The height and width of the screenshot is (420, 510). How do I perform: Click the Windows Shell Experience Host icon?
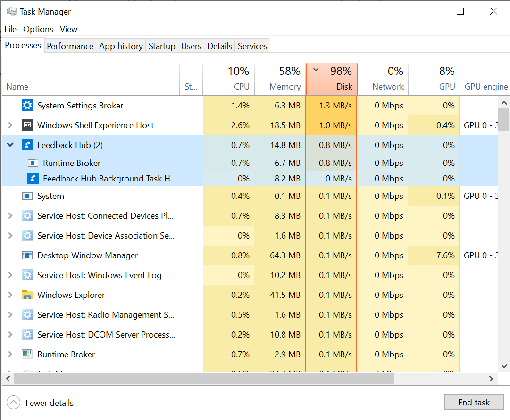point(27,125)
